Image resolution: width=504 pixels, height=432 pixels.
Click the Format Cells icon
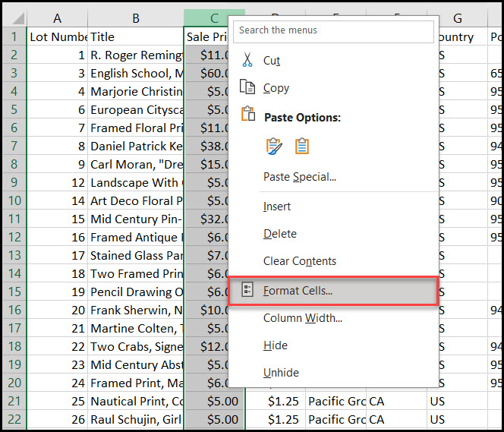pyautogui.click(x=247, y=290)
